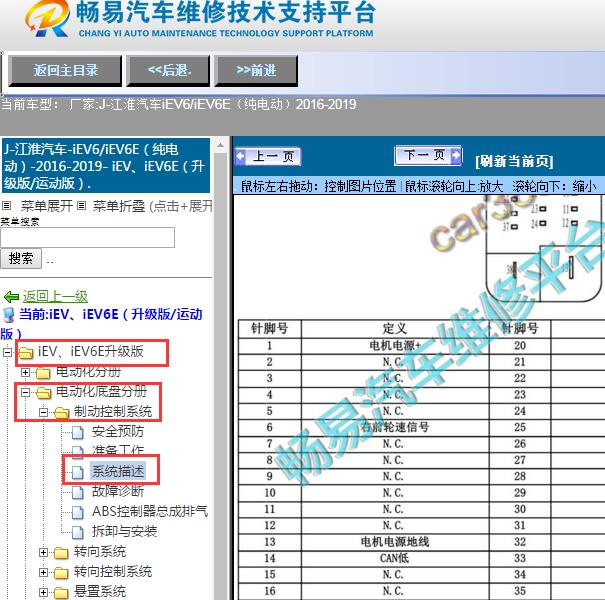
Task: Open 拆卸与安装 document
Action: point(124,531)
